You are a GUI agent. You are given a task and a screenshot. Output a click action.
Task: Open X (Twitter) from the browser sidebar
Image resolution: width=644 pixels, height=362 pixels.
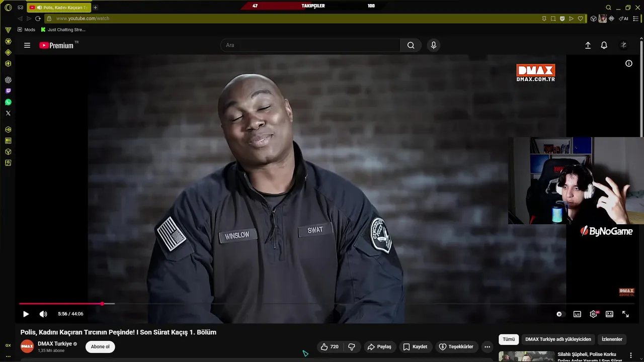coord(8,113)
